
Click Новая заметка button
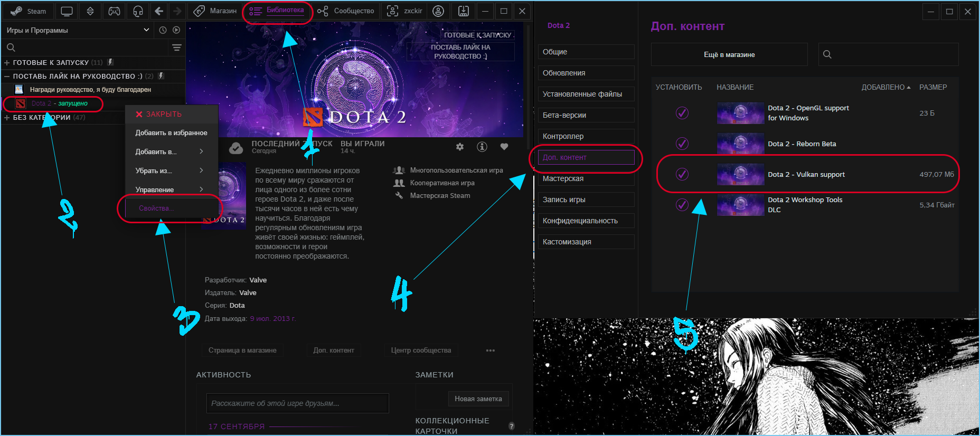(478, 399)
